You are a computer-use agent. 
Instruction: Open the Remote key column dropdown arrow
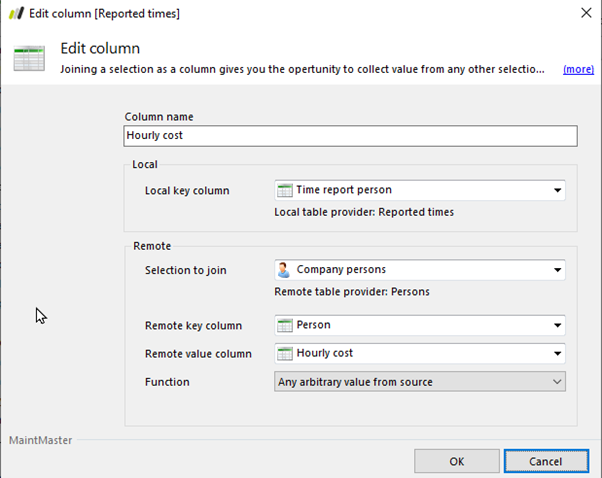coord(557,325)
